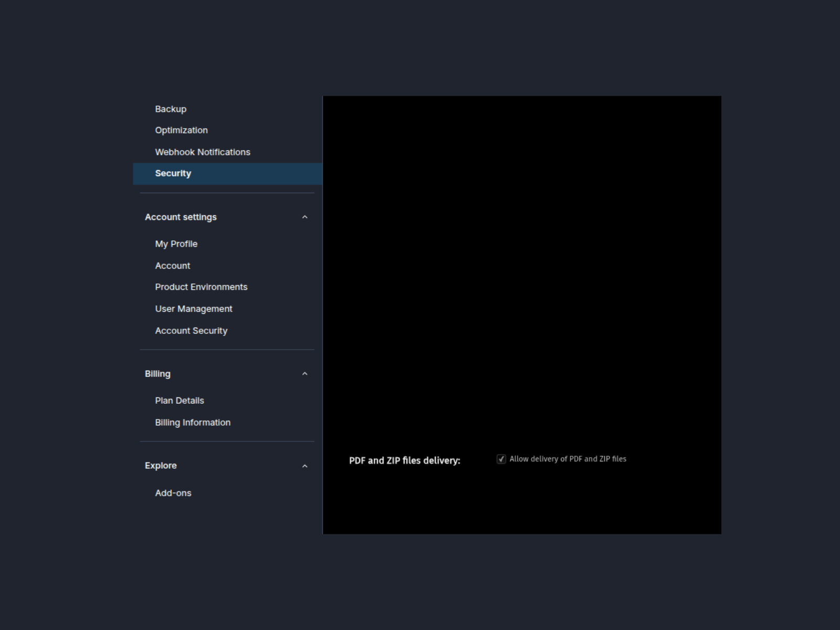
Task: Open the Backup settings page
Action: tap(171, 109)
